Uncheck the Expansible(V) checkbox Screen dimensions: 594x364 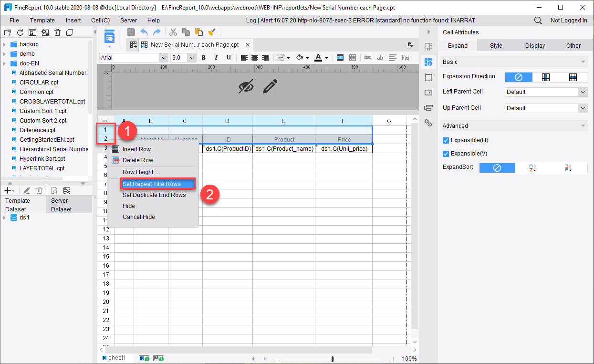coord(446,154)
